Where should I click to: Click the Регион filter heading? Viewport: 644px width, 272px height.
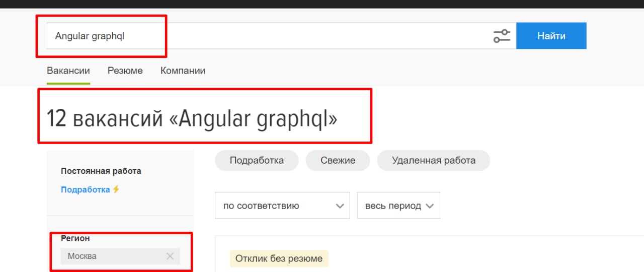pos(75,238)
